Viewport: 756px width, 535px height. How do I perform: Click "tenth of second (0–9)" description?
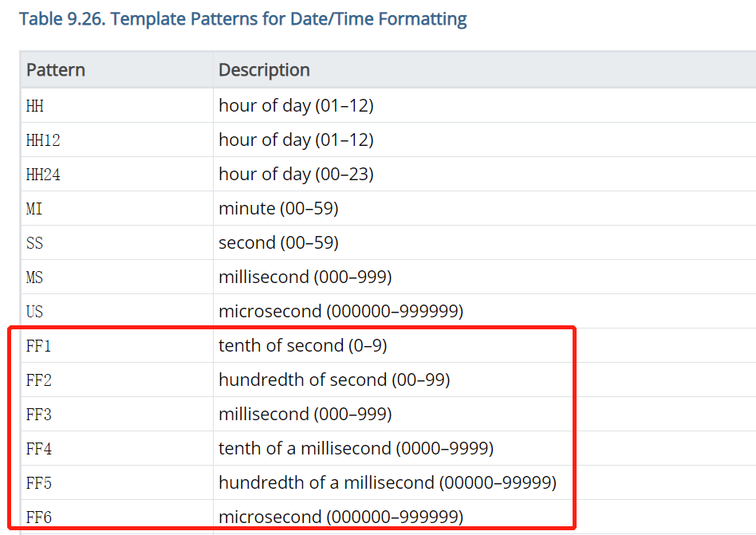tap(303, 345)
